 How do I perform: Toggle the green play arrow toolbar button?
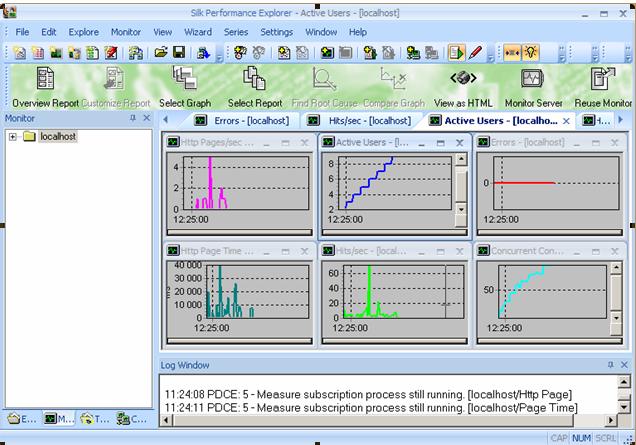click(456, 53)
